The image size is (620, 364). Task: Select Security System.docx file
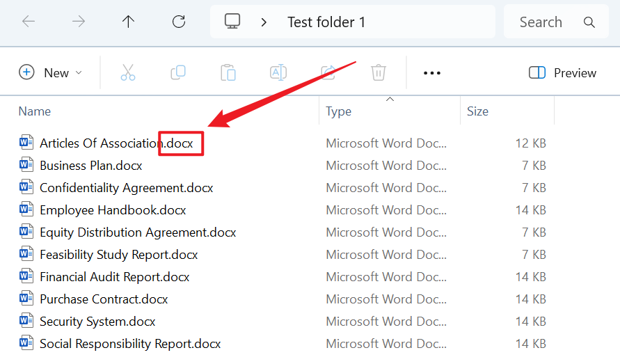coord(97,322)
